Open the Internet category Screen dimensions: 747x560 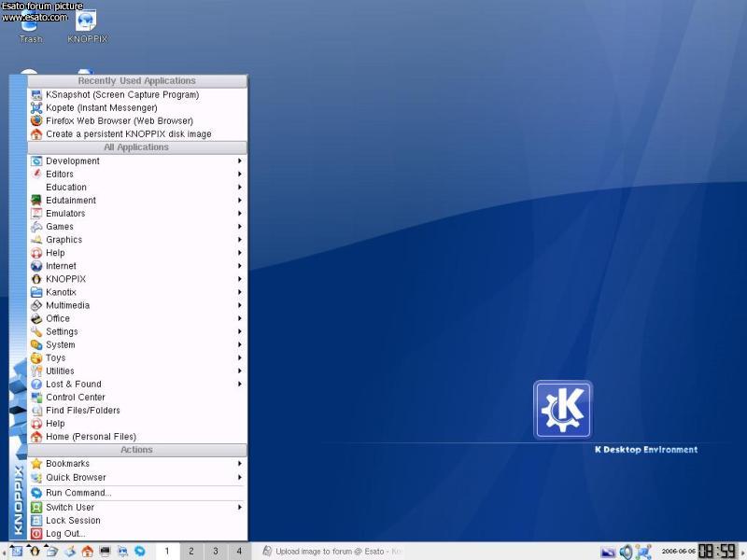tap(137, 266)
